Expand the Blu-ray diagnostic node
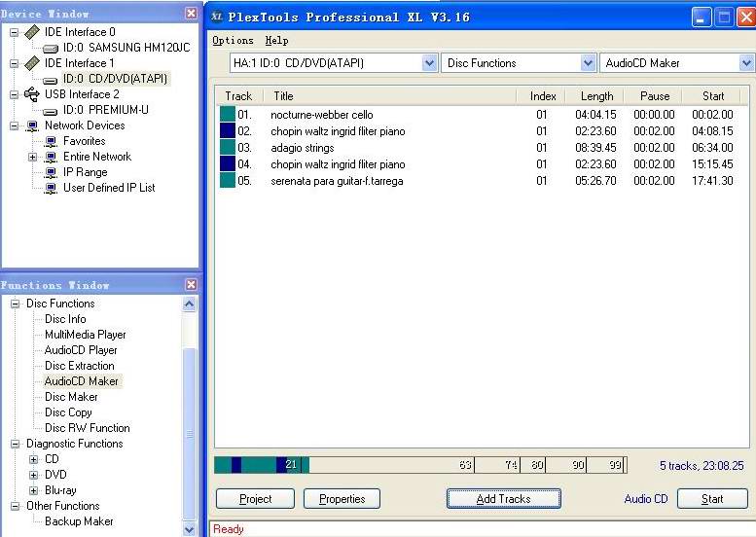 (x=33, y=490)
